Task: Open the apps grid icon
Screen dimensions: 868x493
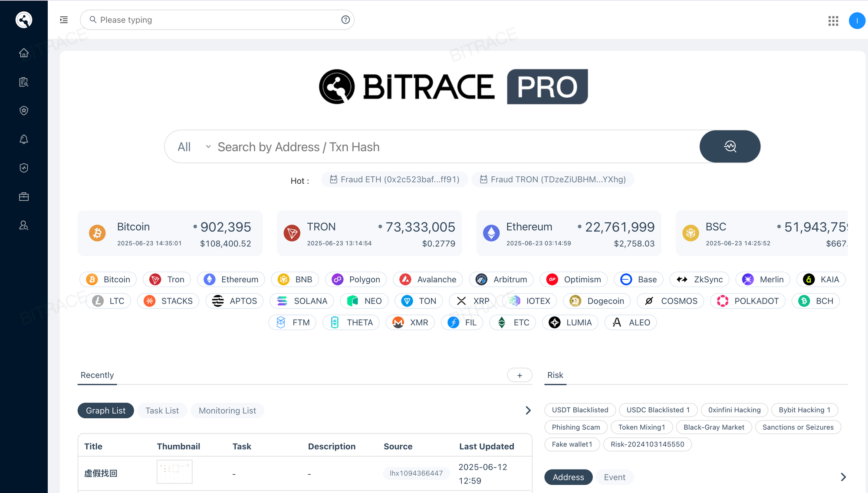Action: pyautogui.click(x=833, y=21)
